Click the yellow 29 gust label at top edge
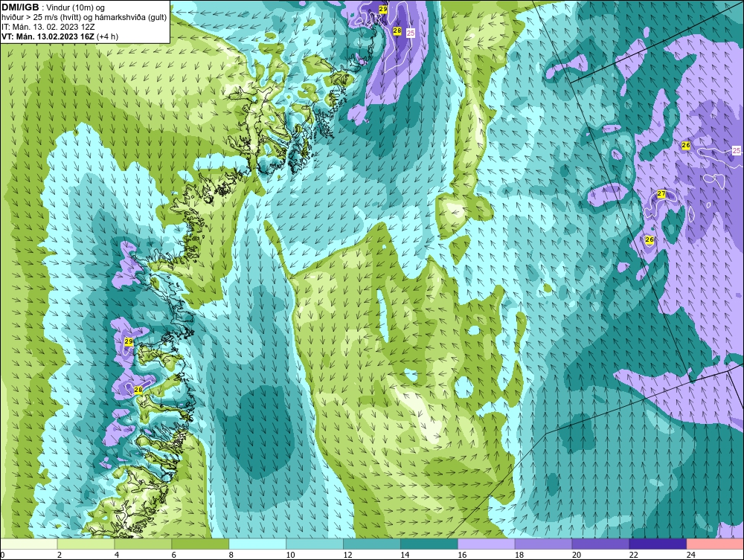 click(x=383, y=9)
